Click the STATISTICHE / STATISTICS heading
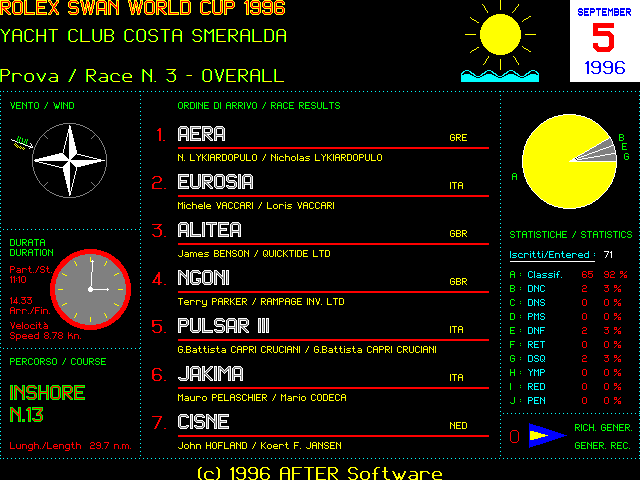The height and width of the screenshot is (480, 640). [x=571, y=235]
